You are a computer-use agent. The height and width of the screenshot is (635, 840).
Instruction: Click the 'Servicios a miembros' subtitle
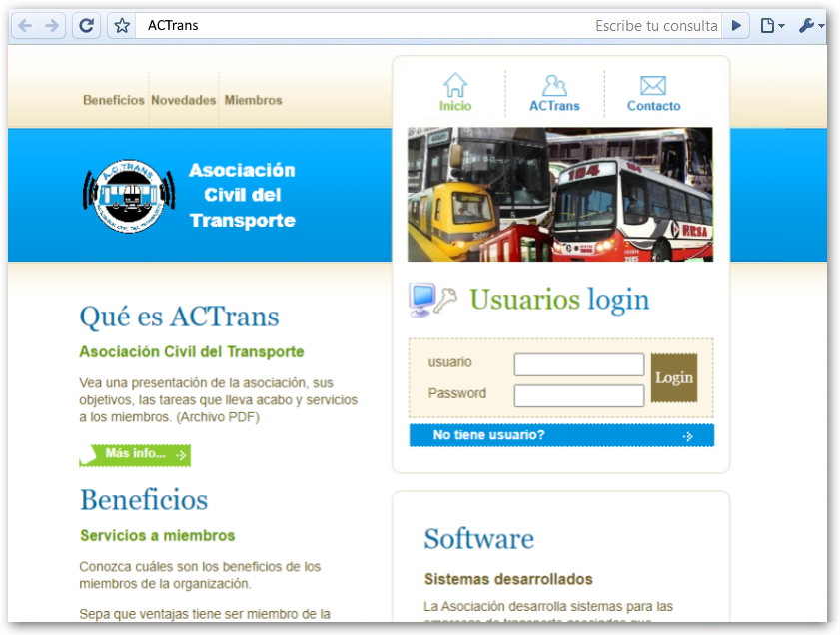[158, 535]
